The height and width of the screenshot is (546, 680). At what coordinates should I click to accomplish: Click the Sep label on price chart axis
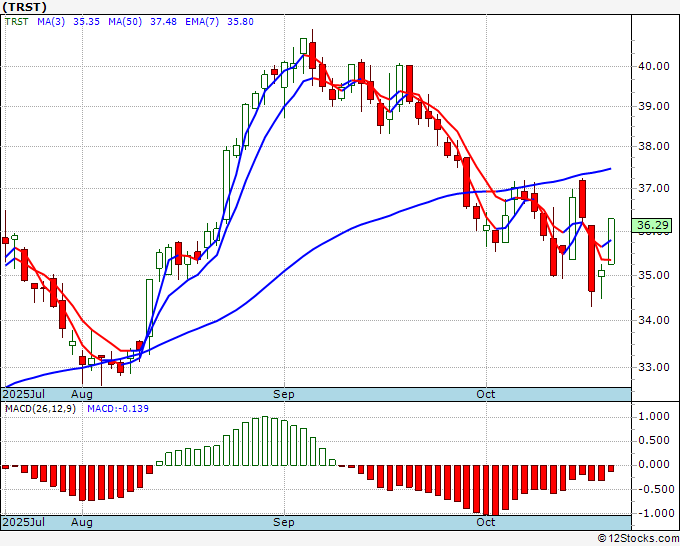click(284, 394)
